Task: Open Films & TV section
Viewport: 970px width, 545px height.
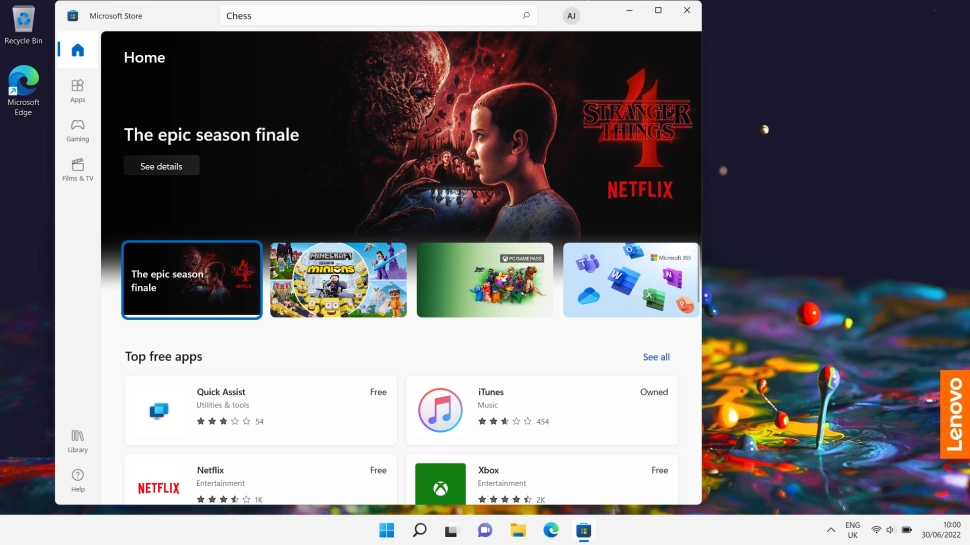Action: pyautogui.click(x=77, y=170)
